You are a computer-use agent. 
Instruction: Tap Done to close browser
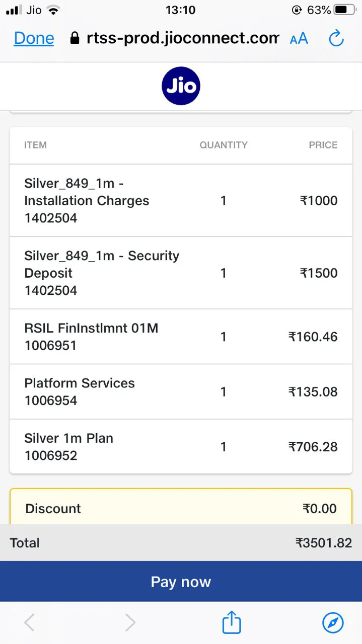34,38
